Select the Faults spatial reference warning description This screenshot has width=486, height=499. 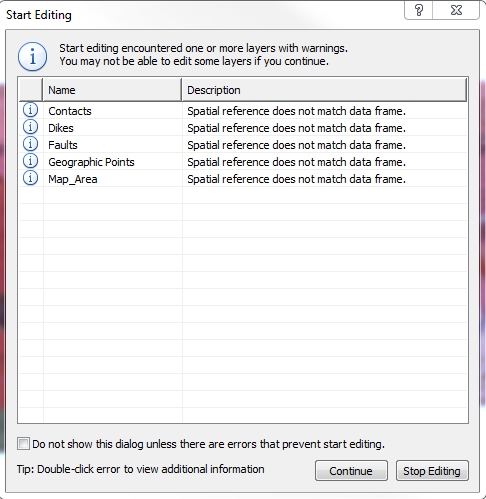(296, 145)
